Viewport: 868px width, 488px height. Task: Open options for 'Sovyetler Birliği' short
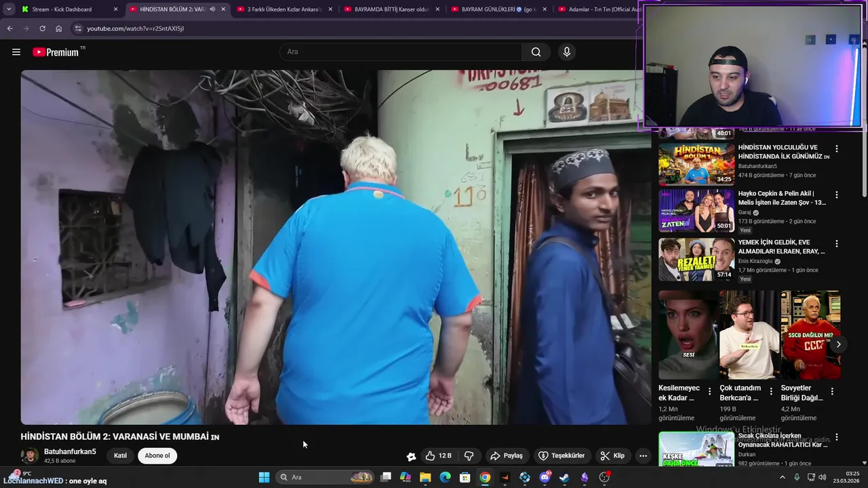(832, 392)
